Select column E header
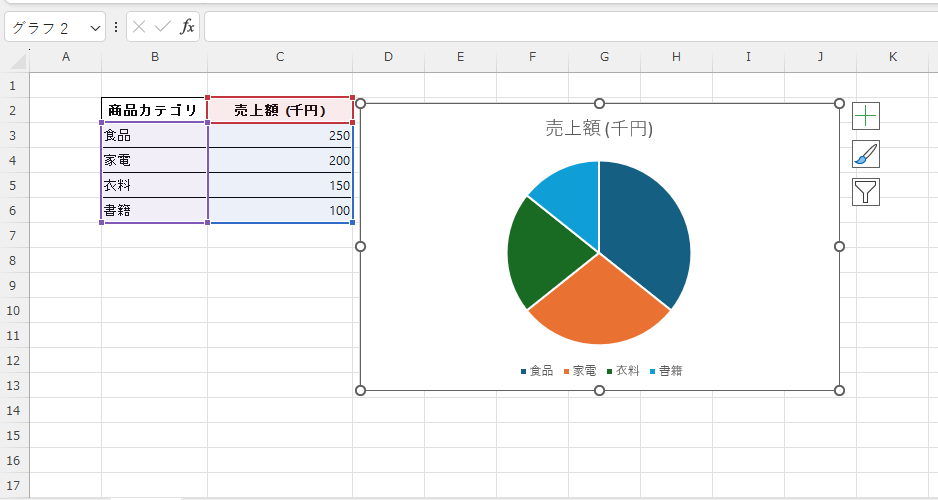This screenshot has height=500, width=938. (461, 57)
